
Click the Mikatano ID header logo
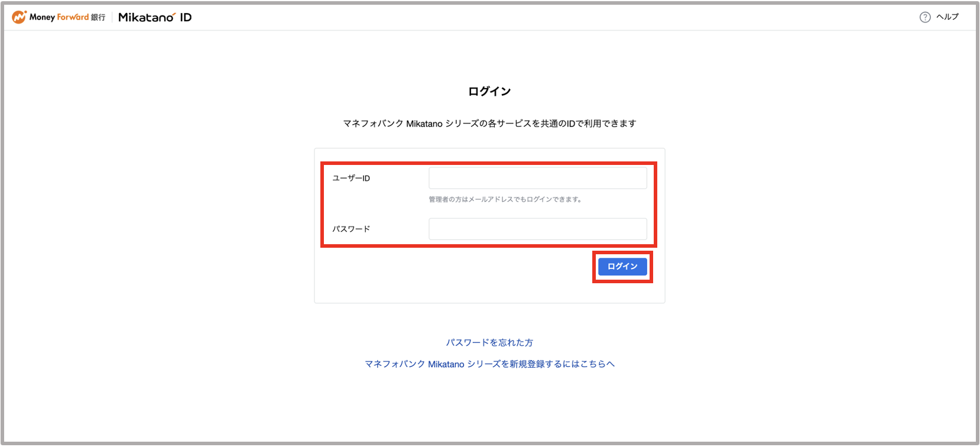click(x=155, y=17)
